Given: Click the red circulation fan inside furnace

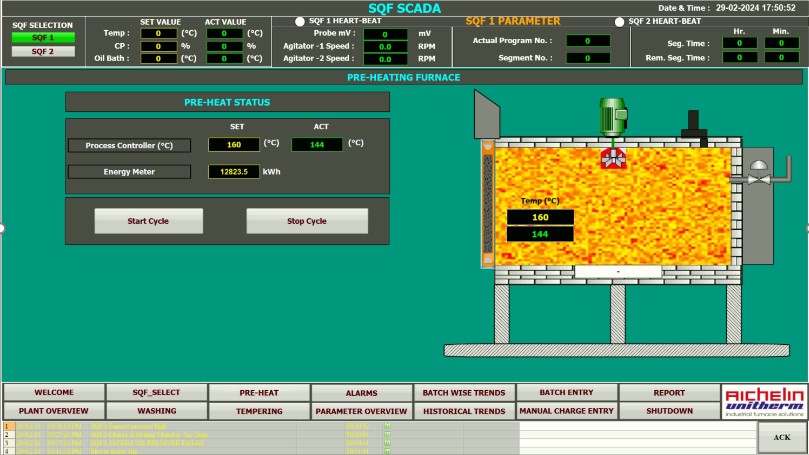Looking at the screenshot, I should (611, 158).
